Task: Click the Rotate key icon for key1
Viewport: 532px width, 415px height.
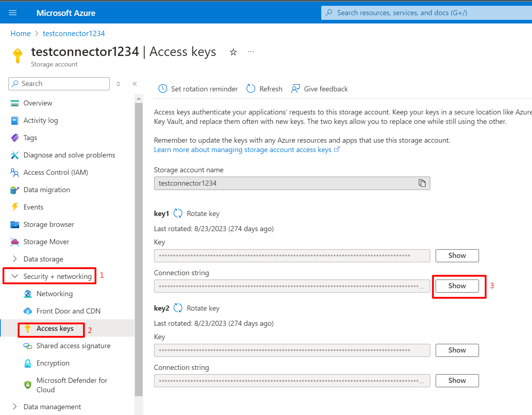Action: [178, 213]
